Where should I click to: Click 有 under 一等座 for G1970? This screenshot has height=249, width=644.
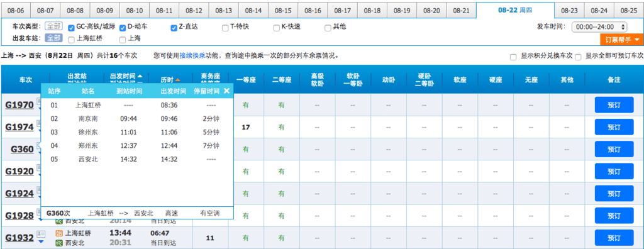246,105
